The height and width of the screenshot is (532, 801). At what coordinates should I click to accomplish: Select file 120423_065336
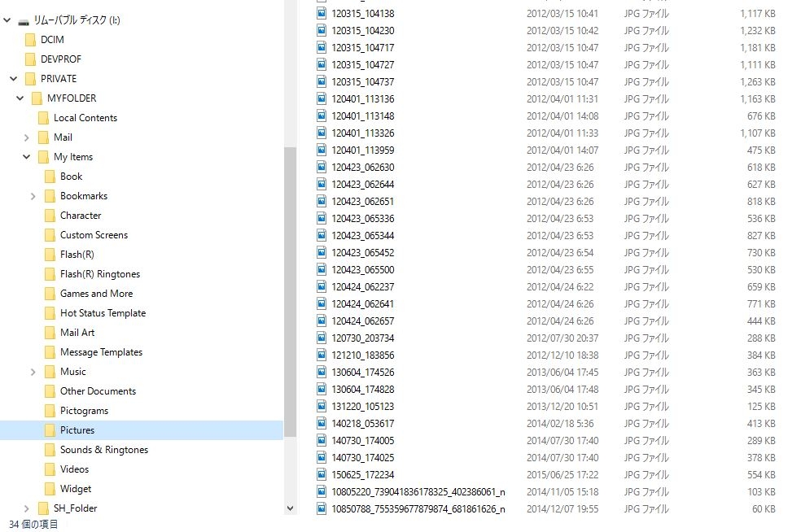pyautogui.click(x=363, y=219)
